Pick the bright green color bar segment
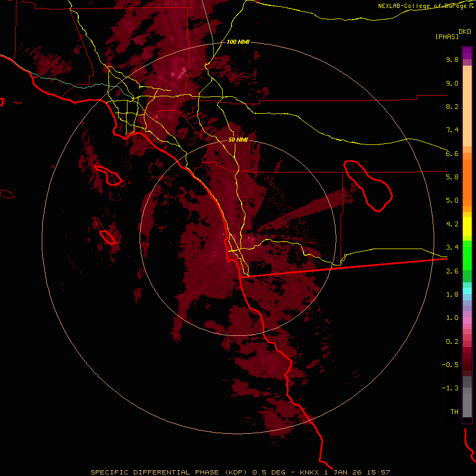Image resolution: width=476 pixels, height=476 pixels. [x=467, y=255]
